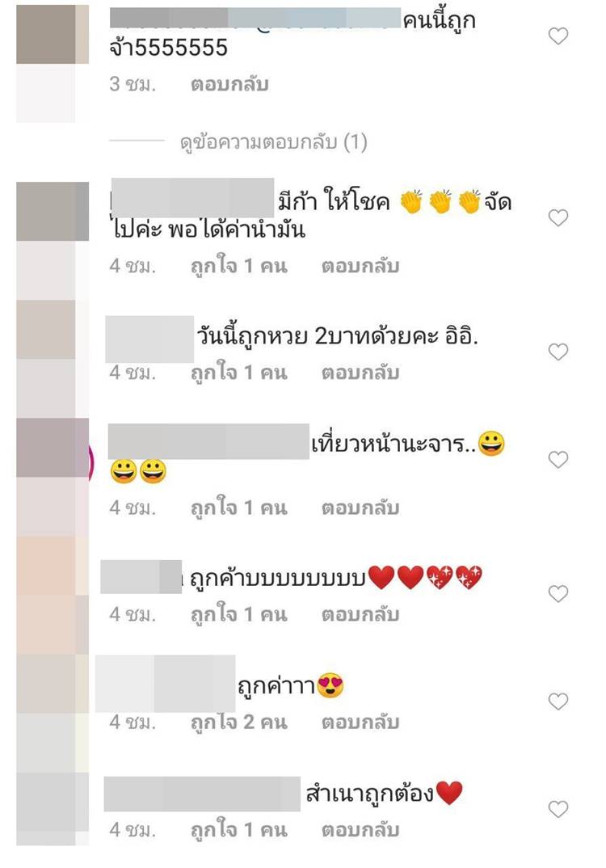Viewport: 606px width, 868px height.
Task: Reply to the สำเนาถูกต้อง comment
Action: (x=360, y=830)
